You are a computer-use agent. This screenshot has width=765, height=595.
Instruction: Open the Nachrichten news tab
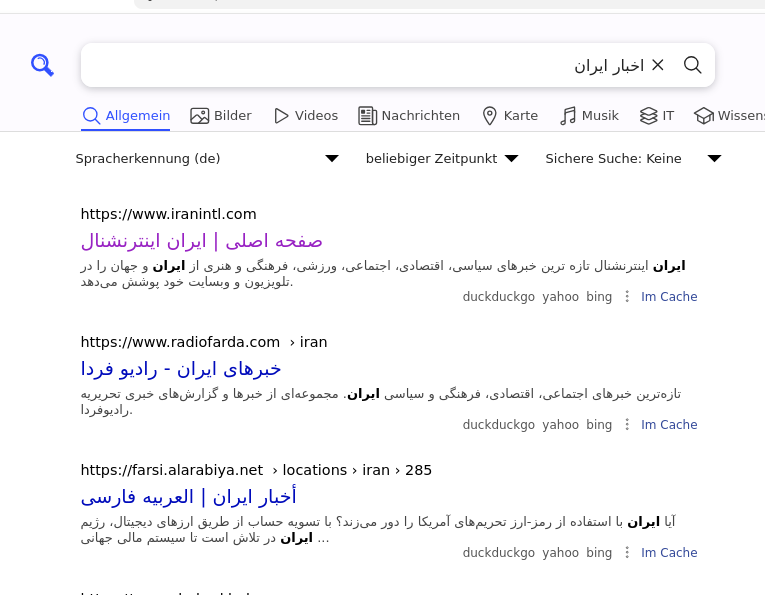pos(409,116)
